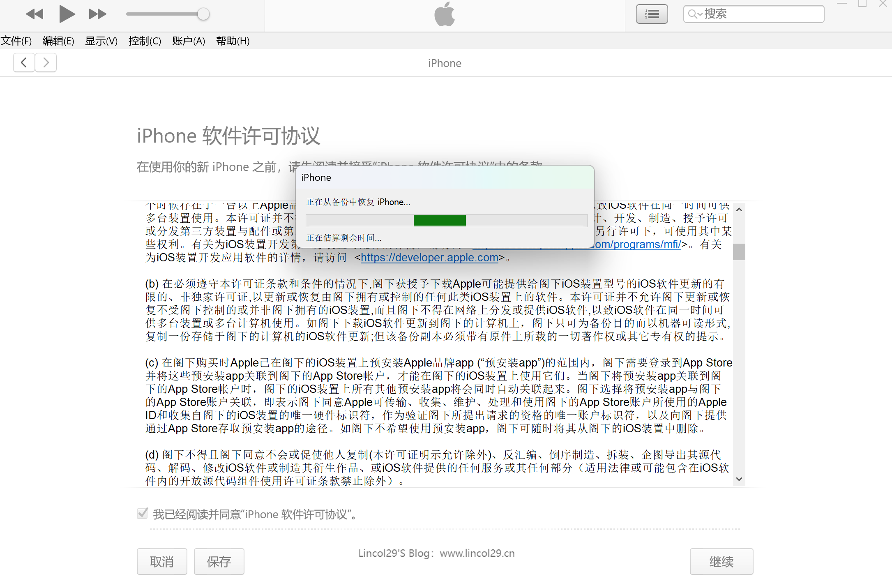Screen dimensions: 892x588
Task: Toggle the license agreement checkbox
Action: pyautogui.click(x=143, y=514)
